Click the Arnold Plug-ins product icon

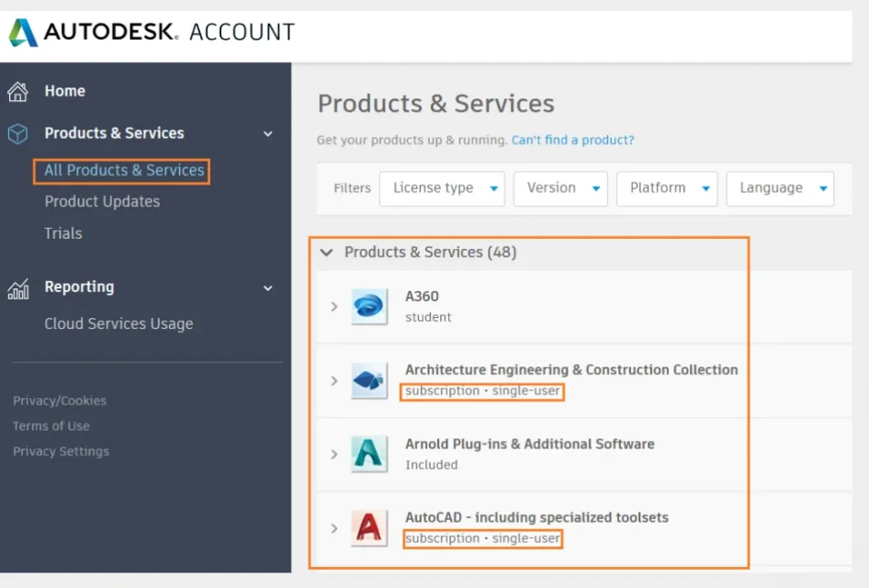point(369,454)
